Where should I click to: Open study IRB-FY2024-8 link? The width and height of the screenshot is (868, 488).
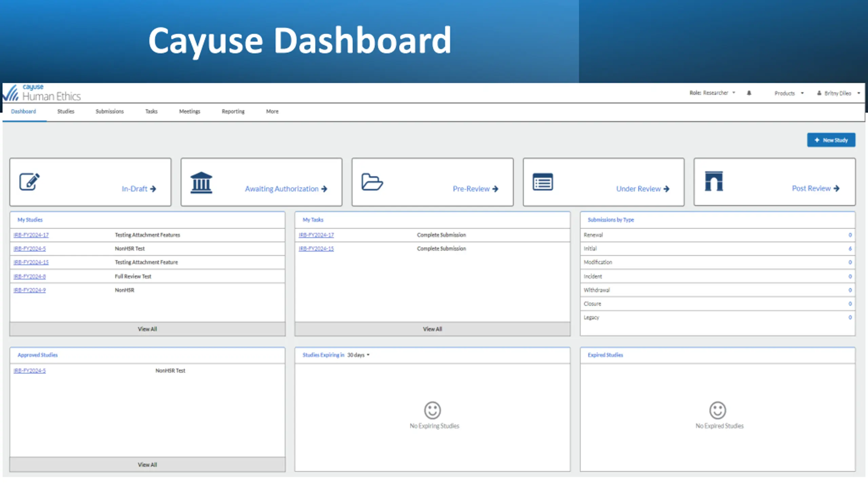(29, 276)
